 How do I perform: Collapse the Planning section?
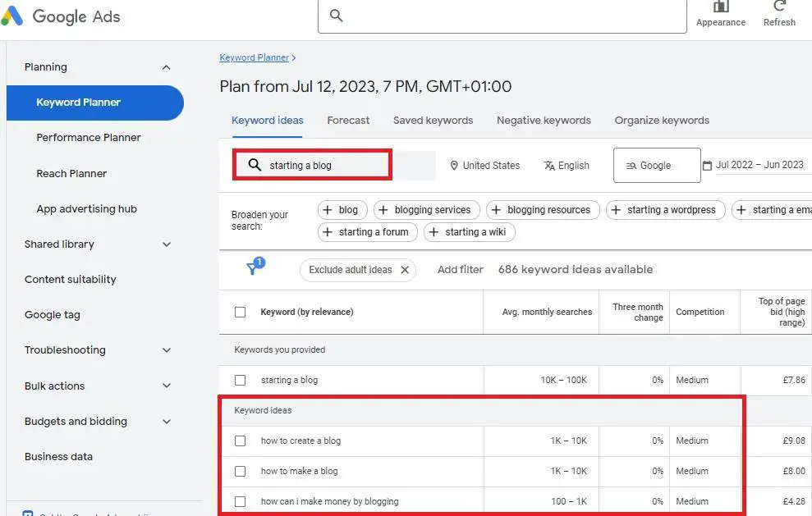coord(166,67)
